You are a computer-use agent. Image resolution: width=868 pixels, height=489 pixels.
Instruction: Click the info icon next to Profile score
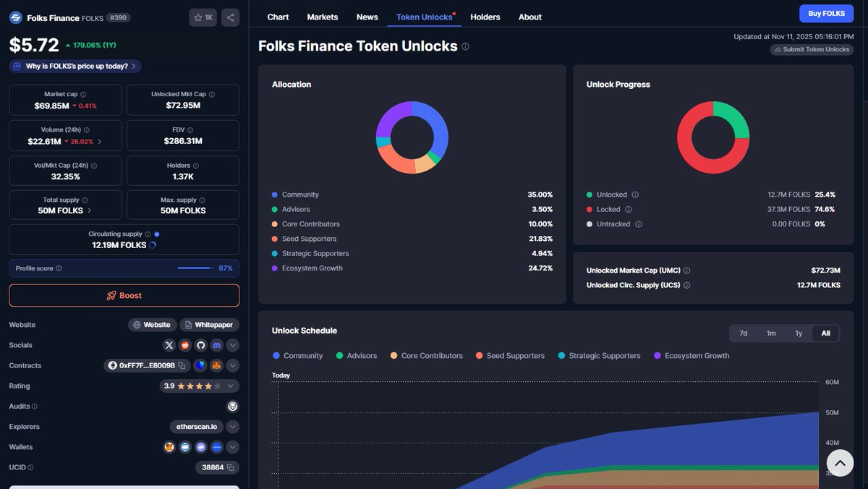(59, 268)
